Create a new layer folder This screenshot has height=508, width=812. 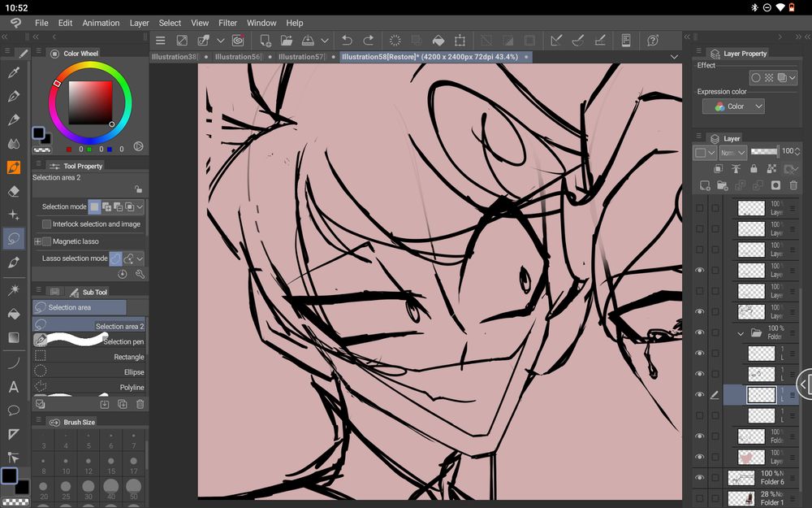723,185
